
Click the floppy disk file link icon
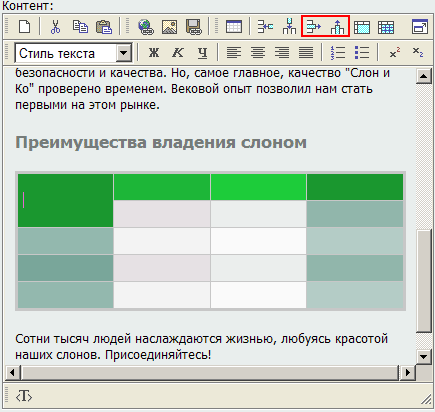194,27
